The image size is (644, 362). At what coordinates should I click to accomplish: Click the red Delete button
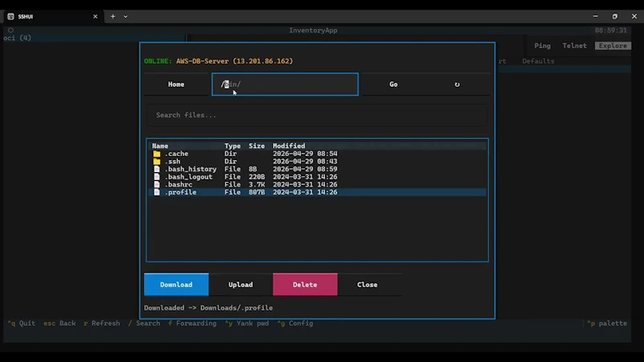[x=305, y=285]
